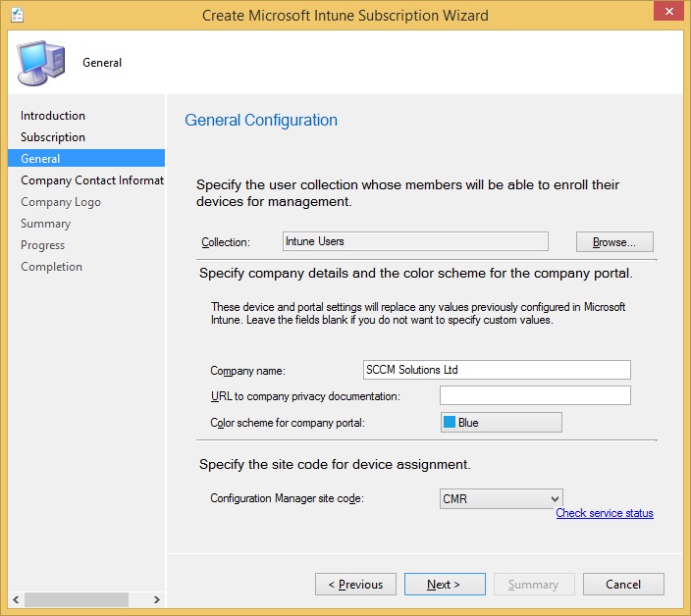Click the Next button

click(444, 585)
